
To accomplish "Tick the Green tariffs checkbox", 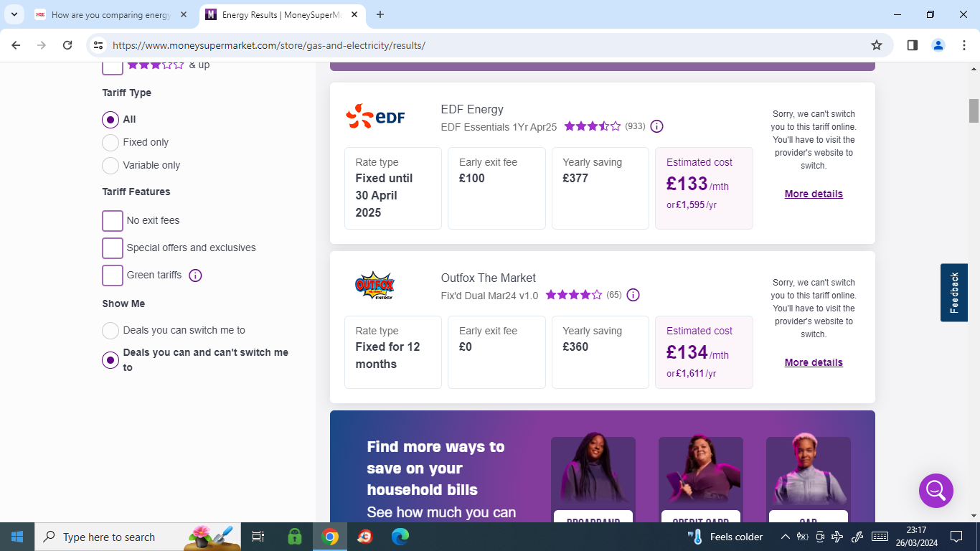I will click(x=113, y=275).
